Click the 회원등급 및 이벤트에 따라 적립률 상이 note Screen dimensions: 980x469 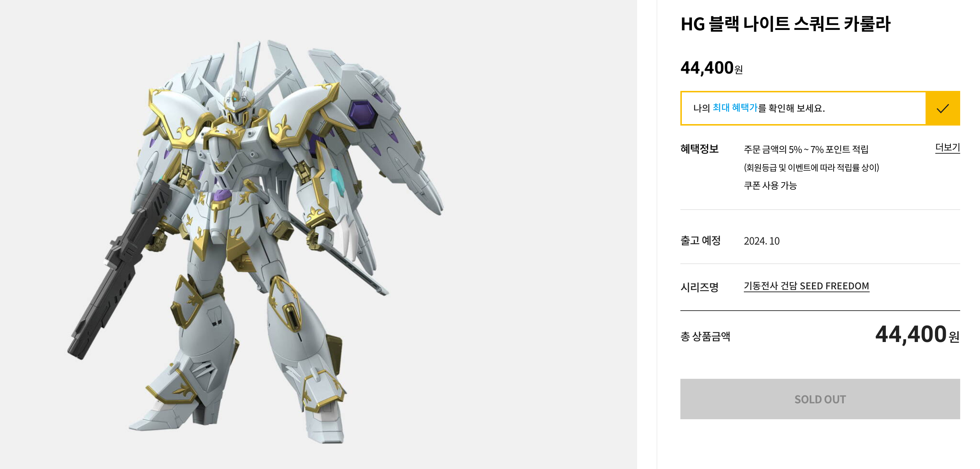812,167
